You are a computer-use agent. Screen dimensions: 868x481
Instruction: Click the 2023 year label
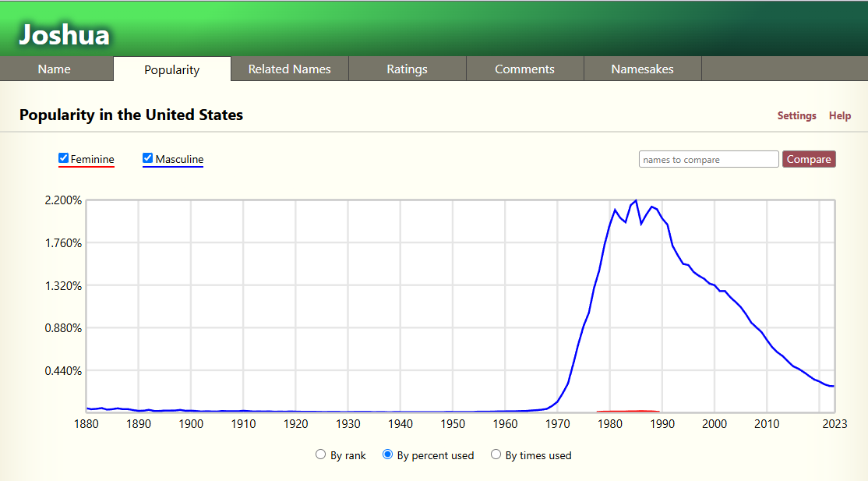coord(834,424)
